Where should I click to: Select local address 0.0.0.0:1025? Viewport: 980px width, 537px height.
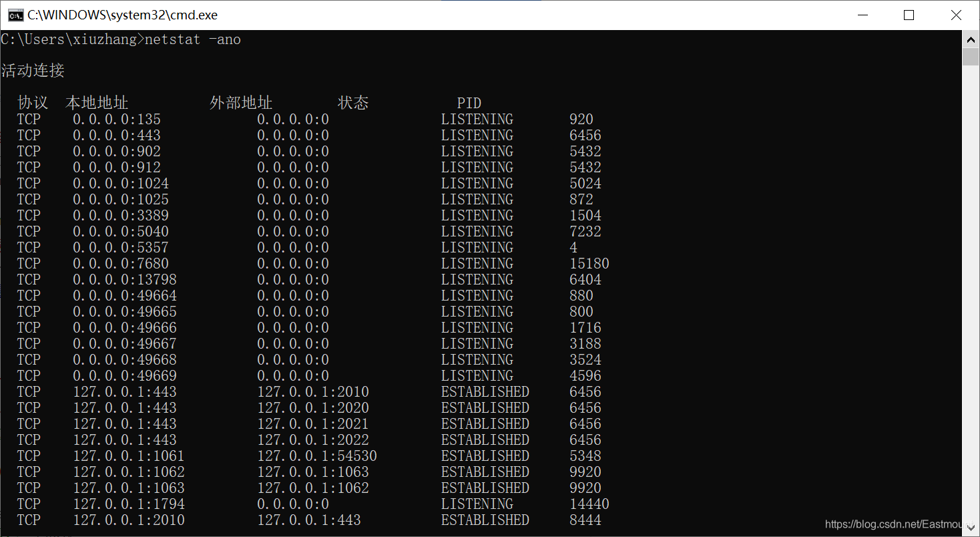(121, 200)
